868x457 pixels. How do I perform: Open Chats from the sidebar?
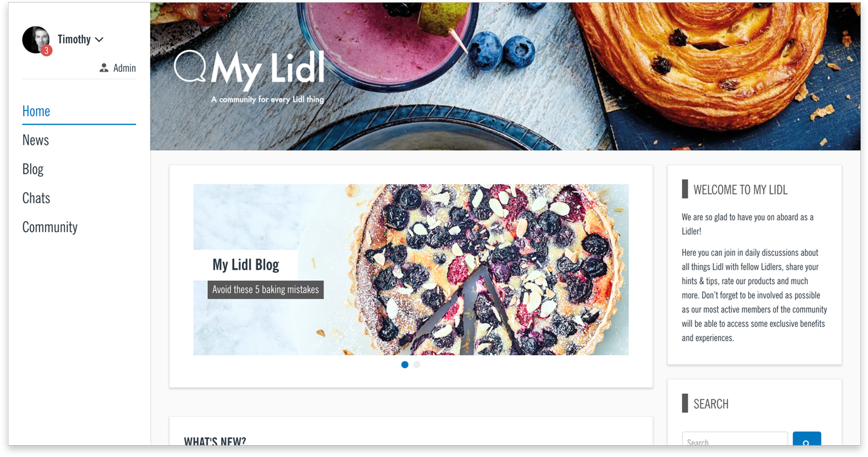point(36,198)
